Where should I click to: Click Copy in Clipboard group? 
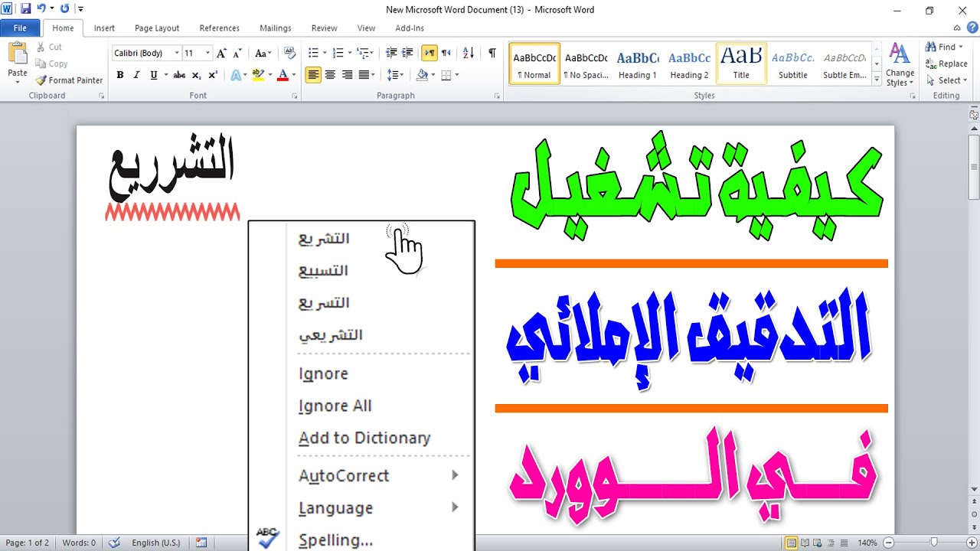[x=52, y=64]
